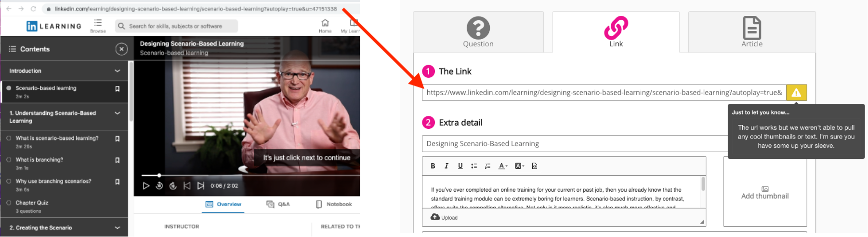Click the LinkedIn Learning search field
The image size is (868, 237).
point(176,26)
